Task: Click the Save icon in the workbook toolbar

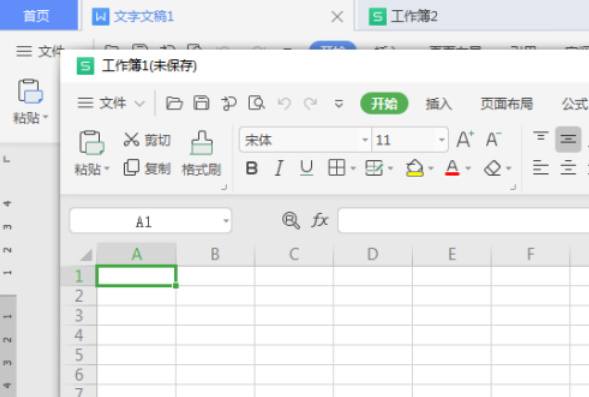Action: click(x=201, y=103)
